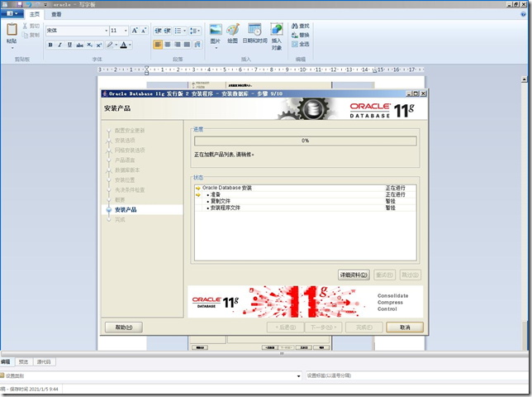The width and height of the screenshot is (532, 397).
Task: Click the first-line indent marker on ruler
Action: [x=146, y=67]
